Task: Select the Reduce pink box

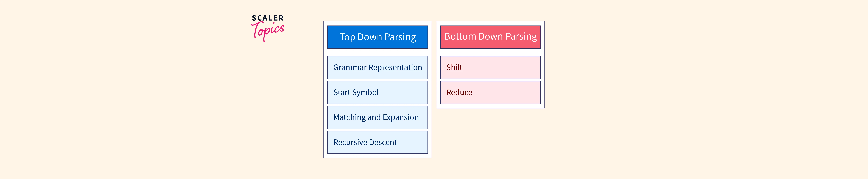Action: pos(490,93)
